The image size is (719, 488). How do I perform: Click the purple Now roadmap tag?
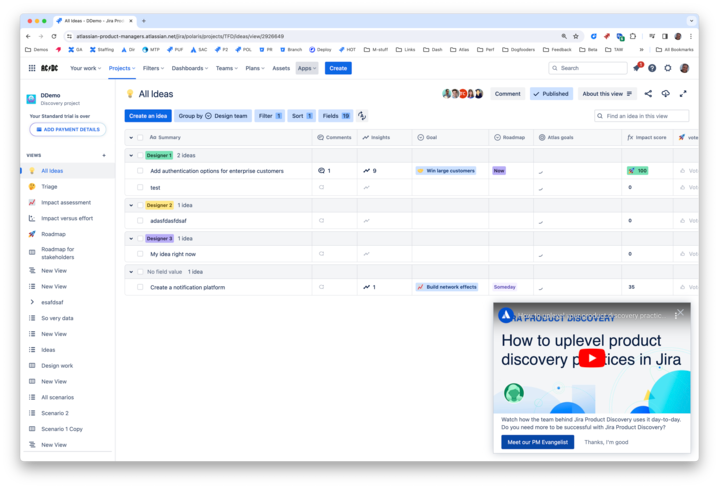coord(499,171)
